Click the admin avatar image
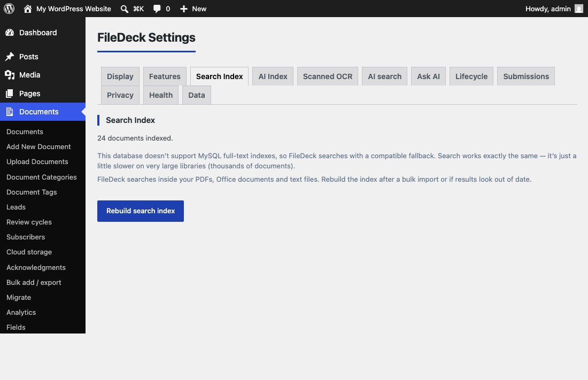The height and width of the screenshot is (380, 588). click(579, 9)
